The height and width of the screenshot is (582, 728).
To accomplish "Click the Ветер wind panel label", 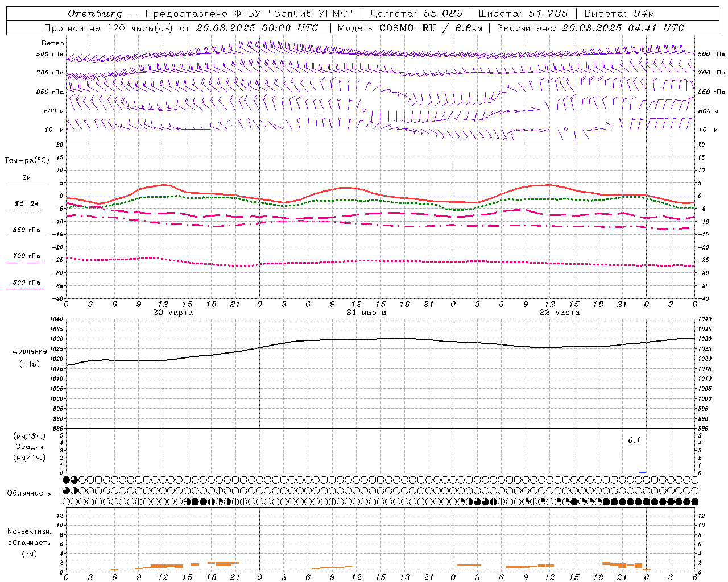I will pos(53,43).
